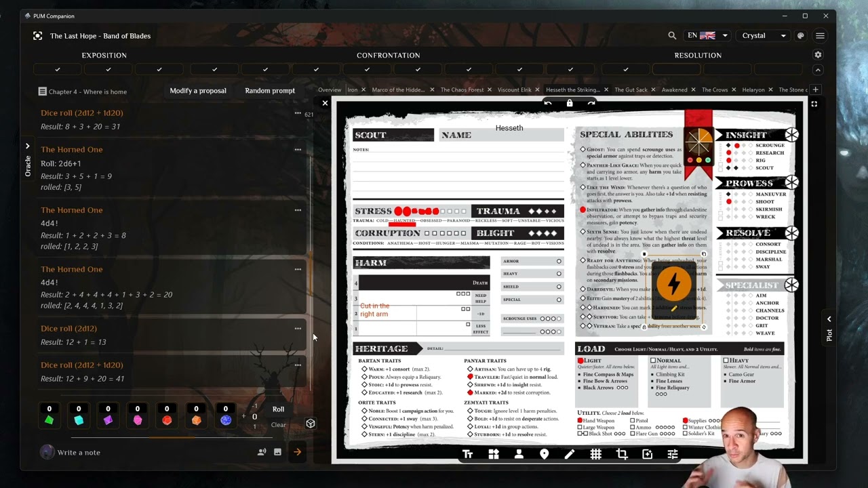Add a green d4 die
Screen dimensions: 868x488
click(x=49, y=420)
